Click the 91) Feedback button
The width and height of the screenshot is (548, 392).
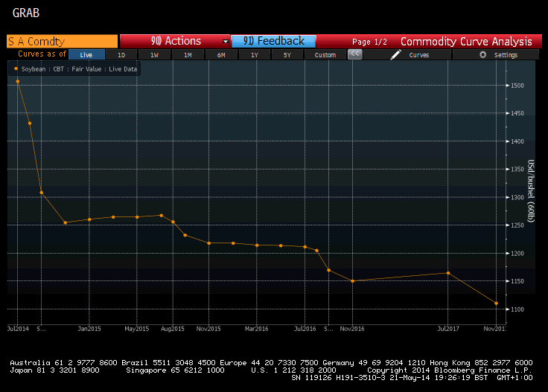273,42
